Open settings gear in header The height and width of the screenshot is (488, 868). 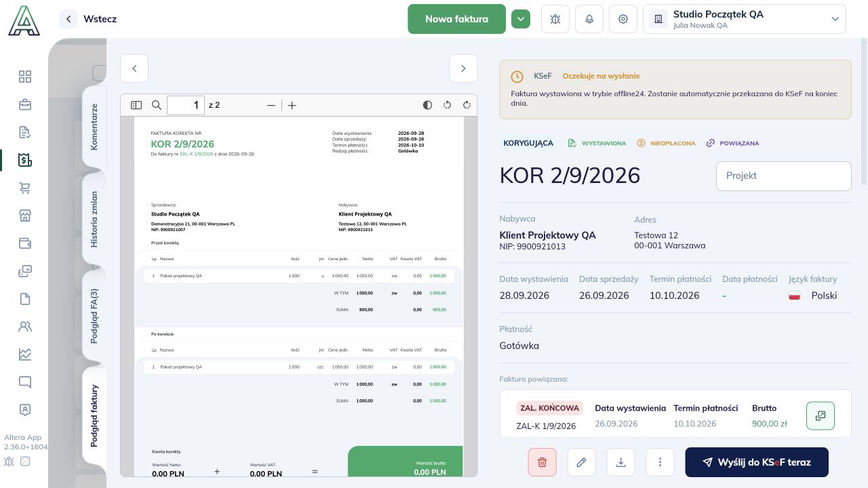[x=623, y=19]
